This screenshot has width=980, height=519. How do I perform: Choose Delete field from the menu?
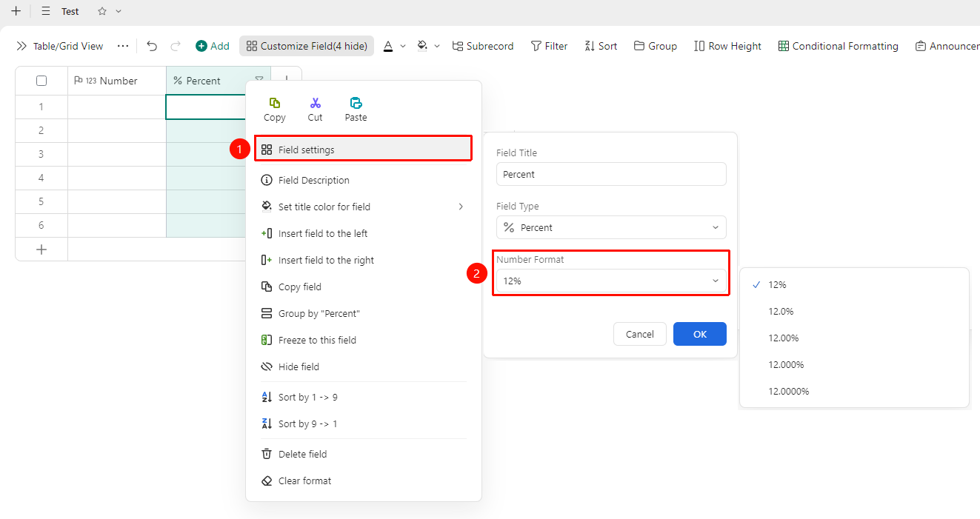pos(363,454)
